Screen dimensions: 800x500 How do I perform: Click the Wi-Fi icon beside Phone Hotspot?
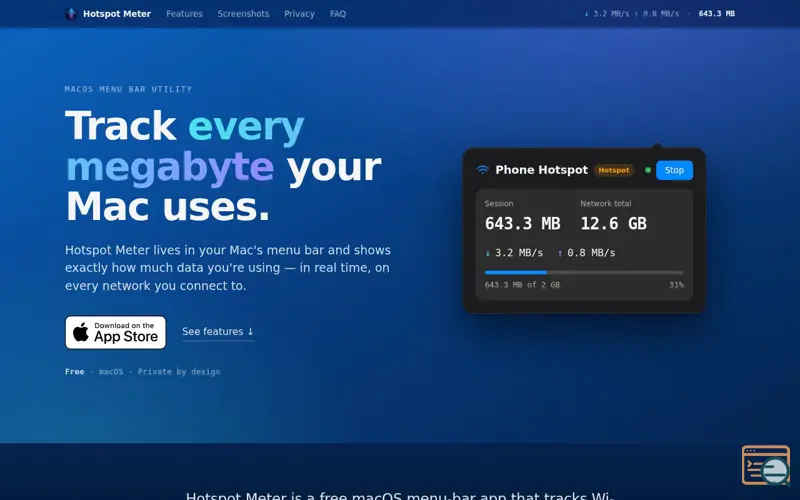coord(483,170)
